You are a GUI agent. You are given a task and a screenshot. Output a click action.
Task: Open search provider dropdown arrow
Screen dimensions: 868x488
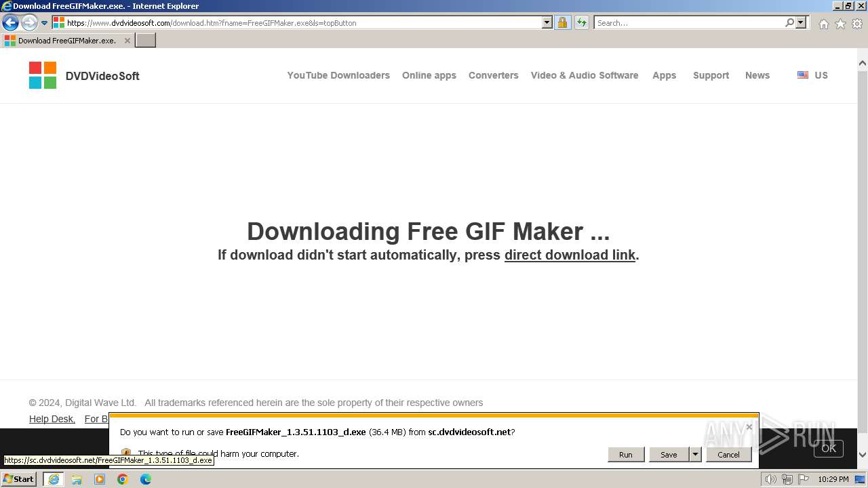pyautogui.click(x=801, y=22)
